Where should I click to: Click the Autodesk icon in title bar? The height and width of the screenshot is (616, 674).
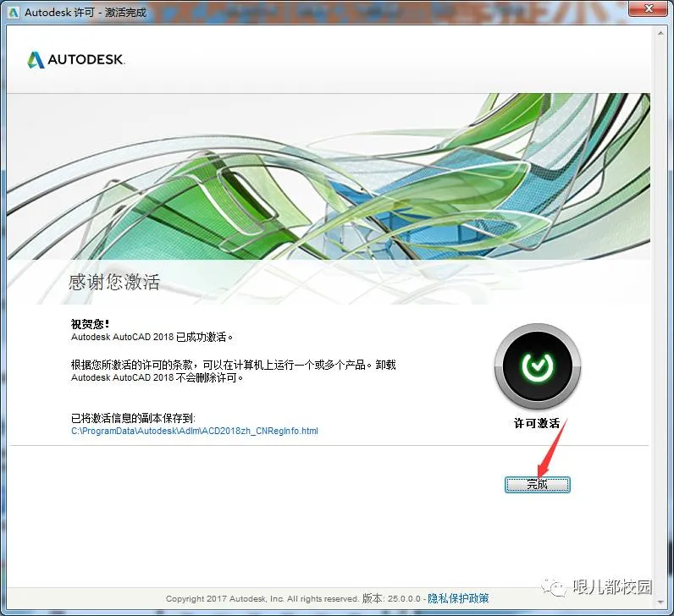14,12
